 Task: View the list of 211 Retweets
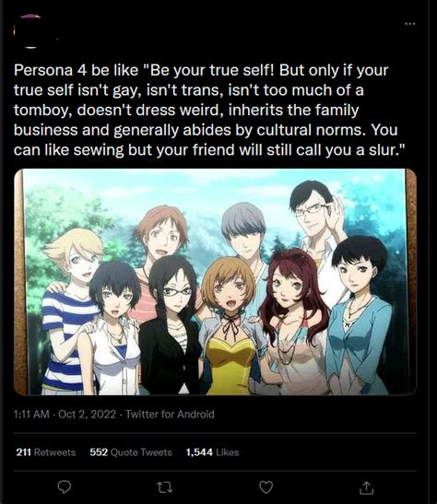click(46, 452)
